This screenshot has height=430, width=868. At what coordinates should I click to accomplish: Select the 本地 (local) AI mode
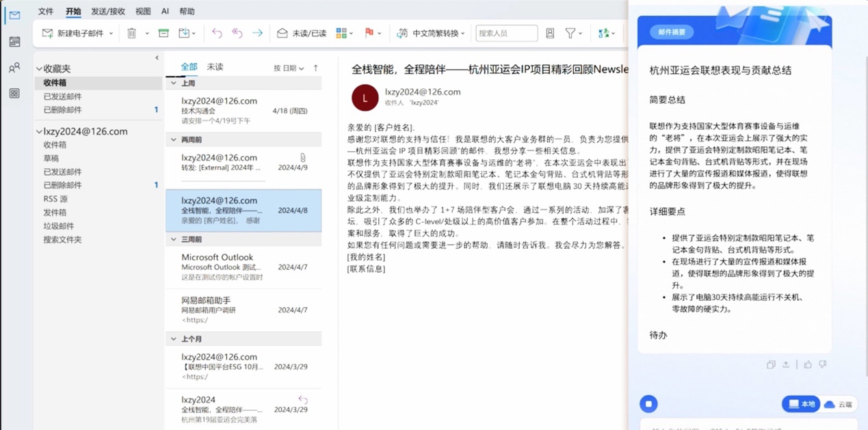pos(801,404)
